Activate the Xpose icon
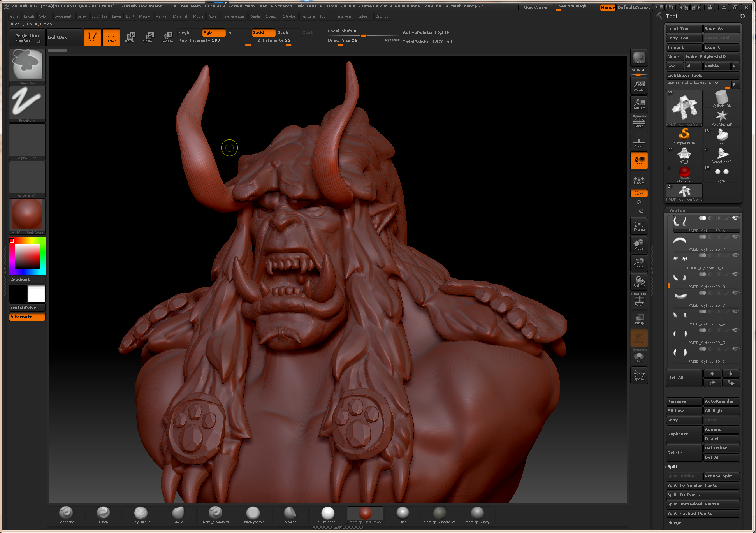Viewport: 756px width, 533px height. tap(639, 375)
